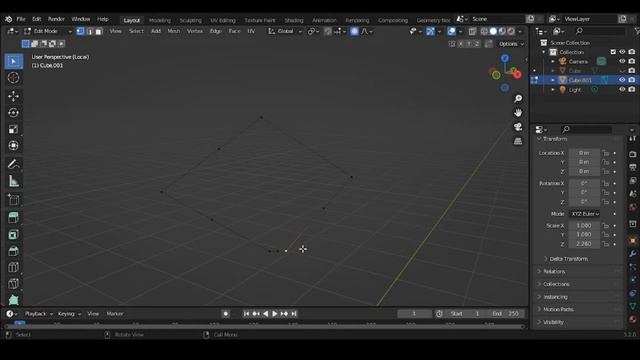Hide Cube.001 via eye icon
The height and width of the screenshot is (360, 640).
622,80
